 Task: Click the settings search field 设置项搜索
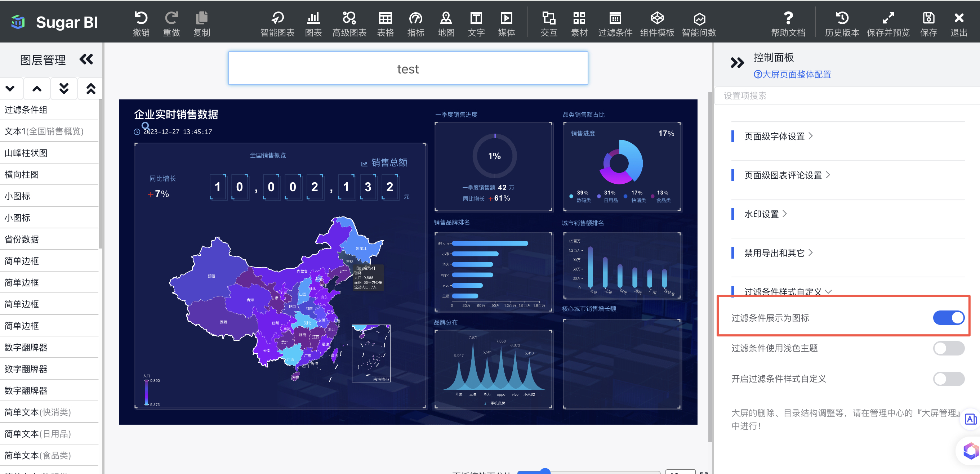(847, 96)
